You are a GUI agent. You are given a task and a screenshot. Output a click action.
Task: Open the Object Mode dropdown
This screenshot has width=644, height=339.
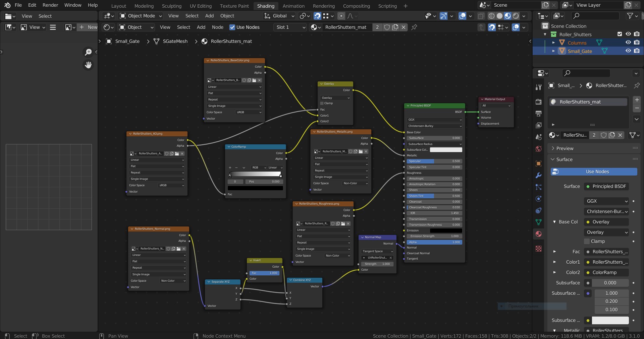click(141, 16)
